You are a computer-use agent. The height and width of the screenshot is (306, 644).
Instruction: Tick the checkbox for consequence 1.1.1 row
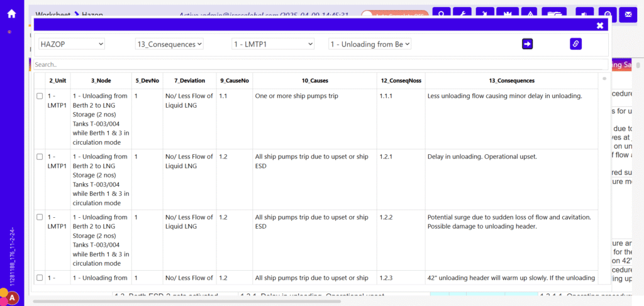pyautogui.click(x=40, y=96)
